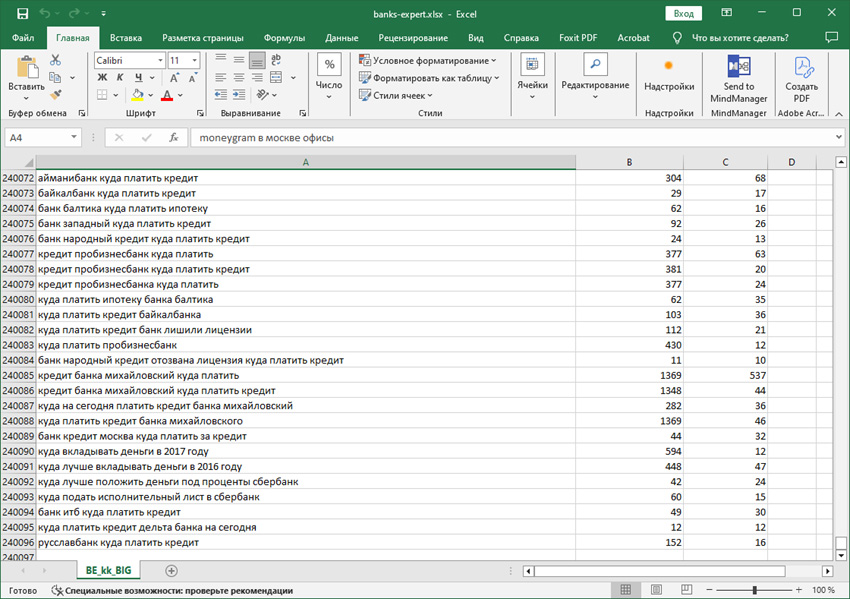Viewport: 850px width, 599px height.
Task: Increase font size with the large A icon
Action: point(175,78)
